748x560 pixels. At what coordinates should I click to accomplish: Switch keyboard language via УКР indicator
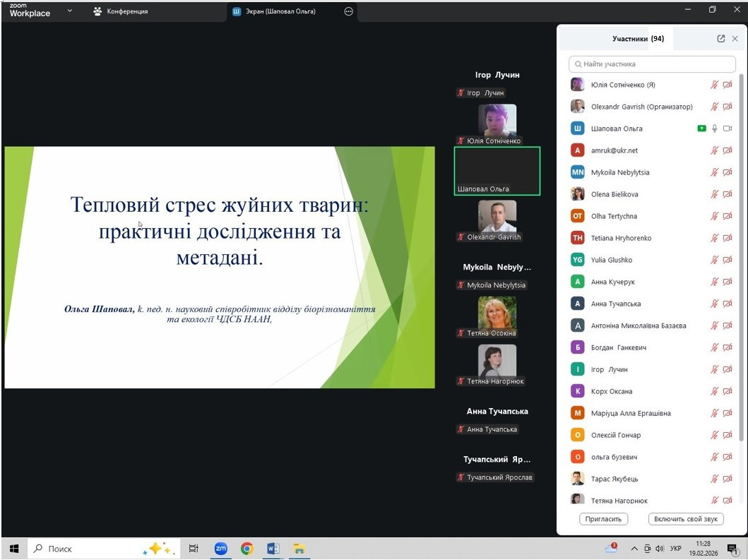[675, 549]
